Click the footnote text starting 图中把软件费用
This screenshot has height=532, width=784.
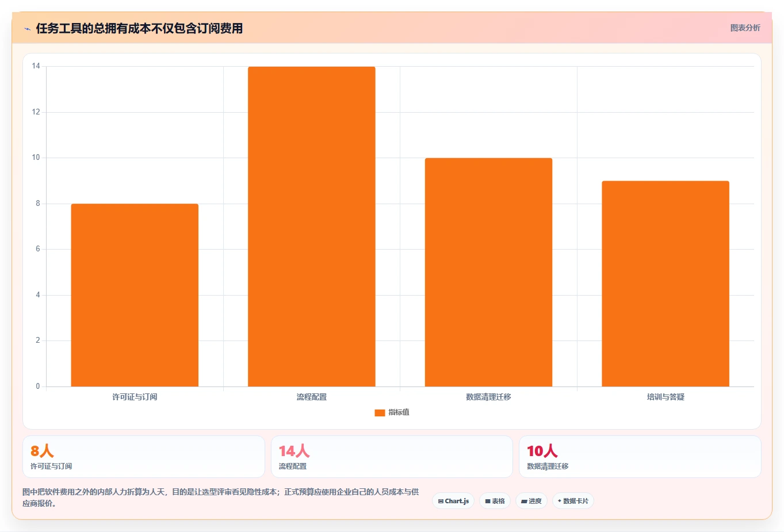point(221,497)
